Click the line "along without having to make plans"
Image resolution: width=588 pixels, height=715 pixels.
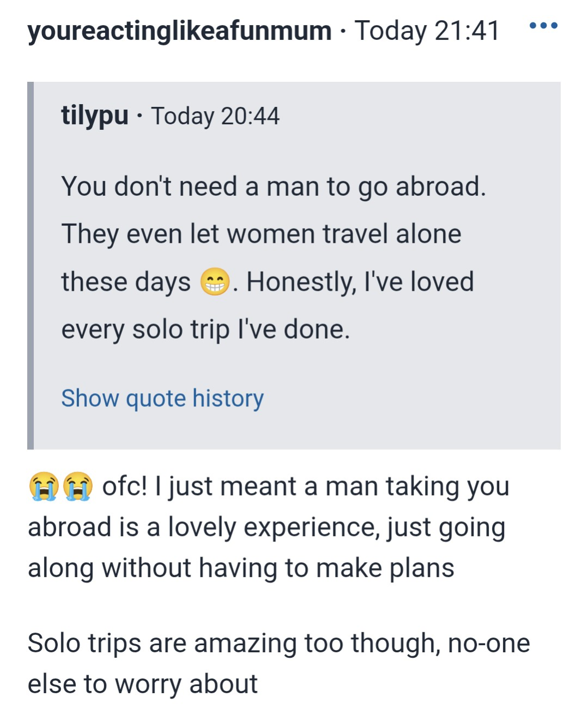point(241,568)
